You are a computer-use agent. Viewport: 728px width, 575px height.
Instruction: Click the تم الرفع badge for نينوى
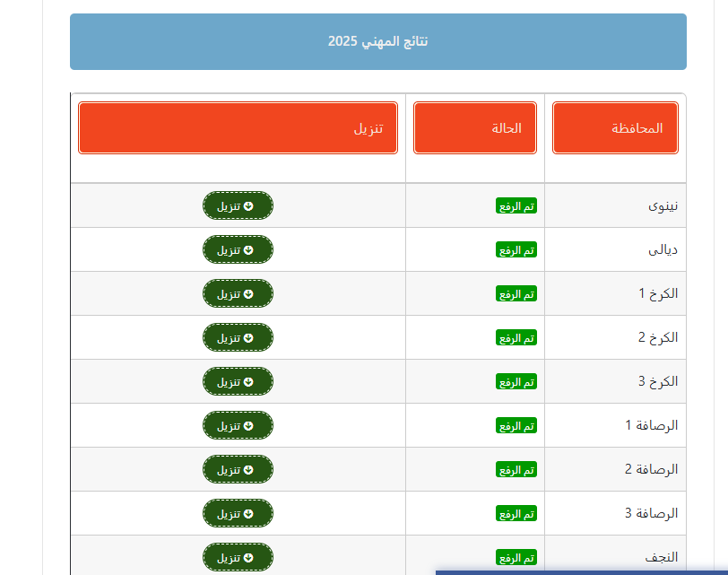[x=517, y=205]
